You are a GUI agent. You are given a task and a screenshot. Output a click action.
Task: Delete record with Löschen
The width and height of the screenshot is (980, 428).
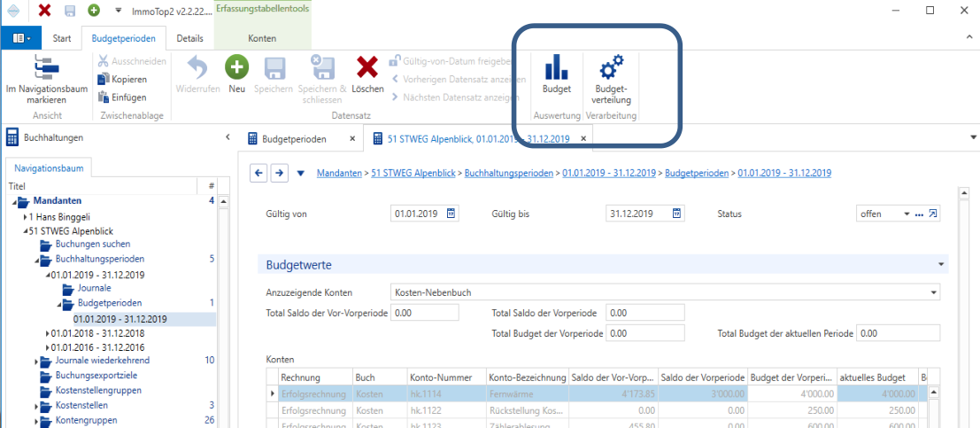tap(367, 74)
